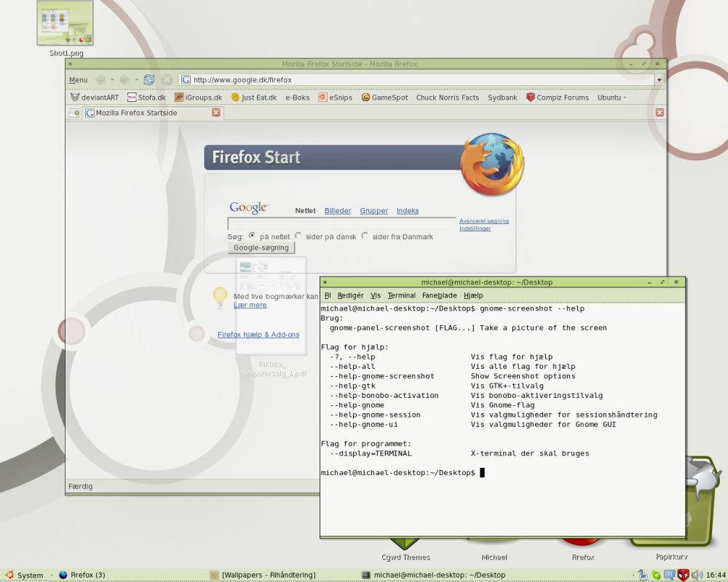Select 'på nettet' radio button
This screenshot has height=582, width=728.
point(252,236)
